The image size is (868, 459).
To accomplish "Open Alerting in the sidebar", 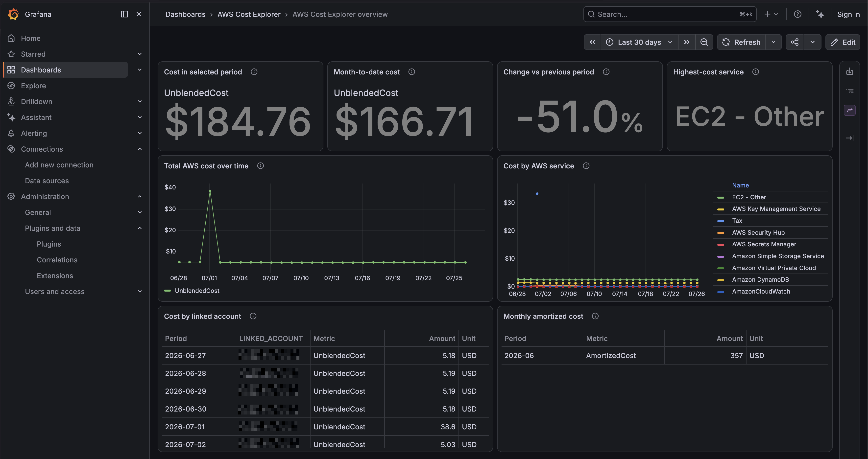I will pyautogui.click(x=34, y=133).
